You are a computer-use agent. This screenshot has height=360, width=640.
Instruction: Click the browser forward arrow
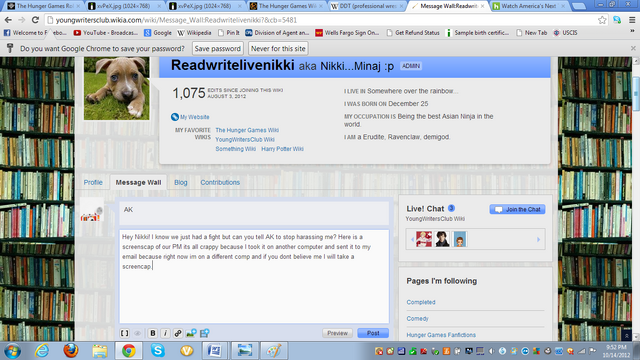tap(22, 20)
